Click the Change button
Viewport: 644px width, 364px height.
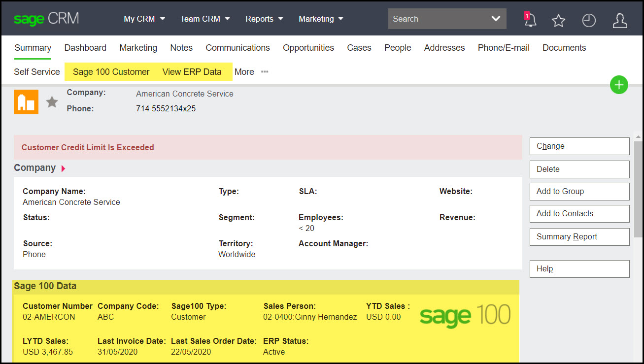(x=579, y=146)
